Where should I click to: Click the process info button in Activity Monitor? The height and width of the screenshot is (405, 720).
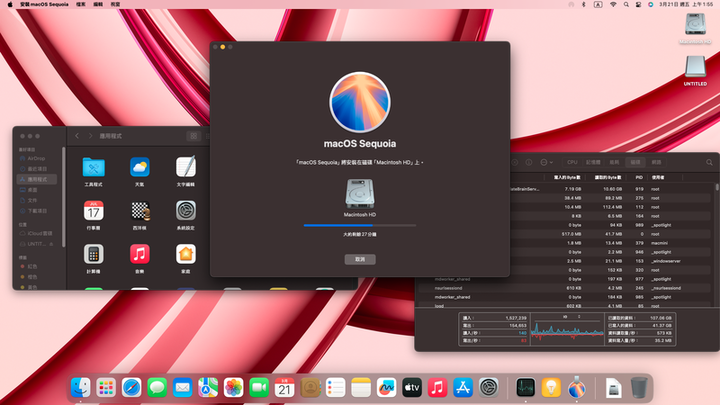[x=529, y=162]
